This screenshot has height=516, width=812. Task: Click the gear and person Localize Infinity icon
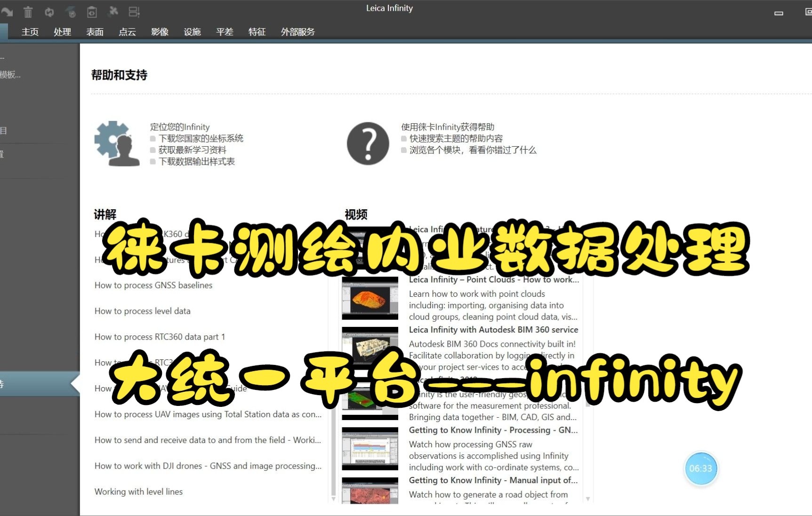click(117, 143)
